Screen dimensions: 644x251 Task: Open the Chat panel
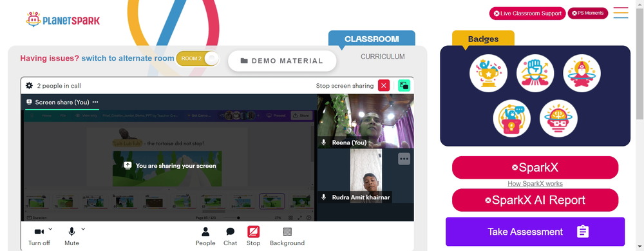coord(230,237)
